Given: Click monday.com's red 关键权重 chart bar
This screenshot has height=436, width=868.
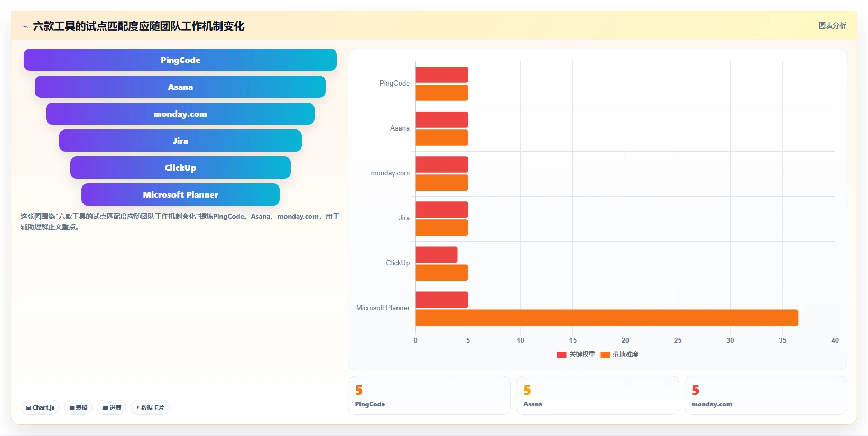Looking at the screenshot, I should click(x=442, y=164).
